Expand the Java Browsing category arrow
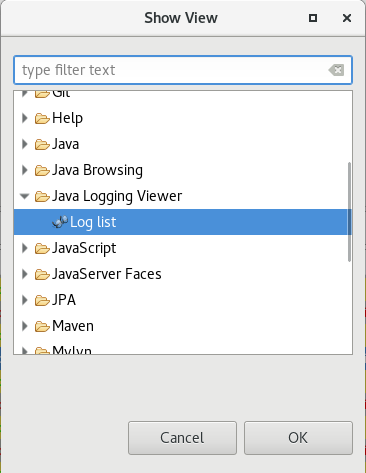 coord(24,170)
